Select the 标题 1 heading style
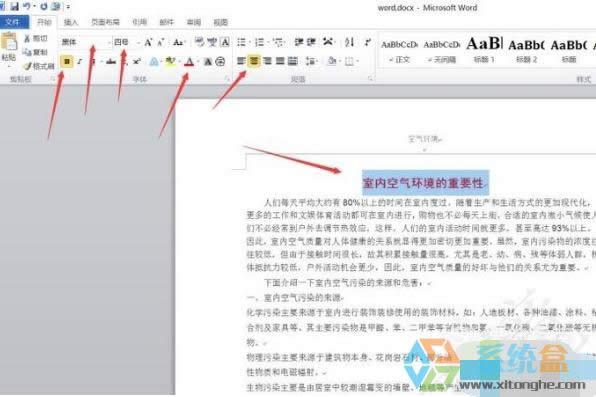 [484, 50]
